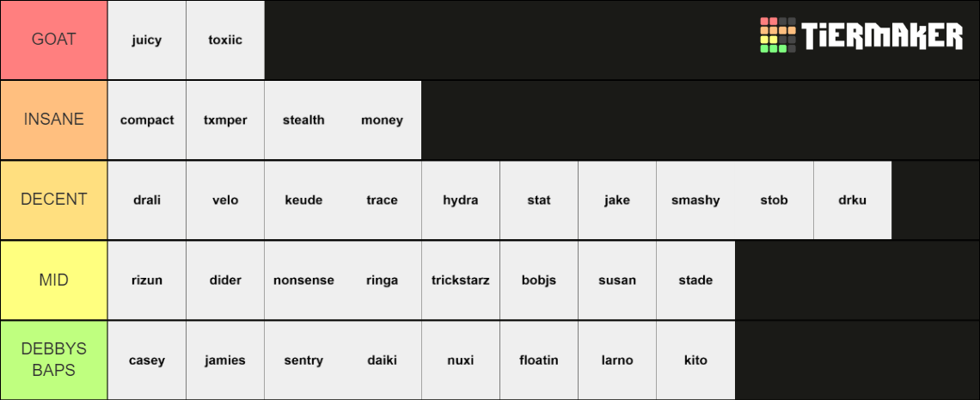
Task: Click the smashy tile
Action: click(695, 200)
